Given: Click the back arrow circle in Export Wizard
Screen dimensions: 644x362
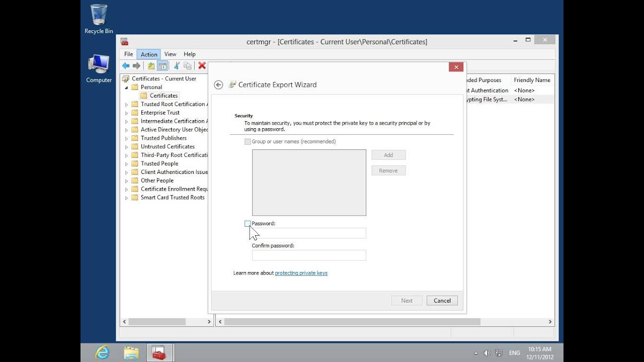Looking at the screenshot, I should (x=218, y=85).
